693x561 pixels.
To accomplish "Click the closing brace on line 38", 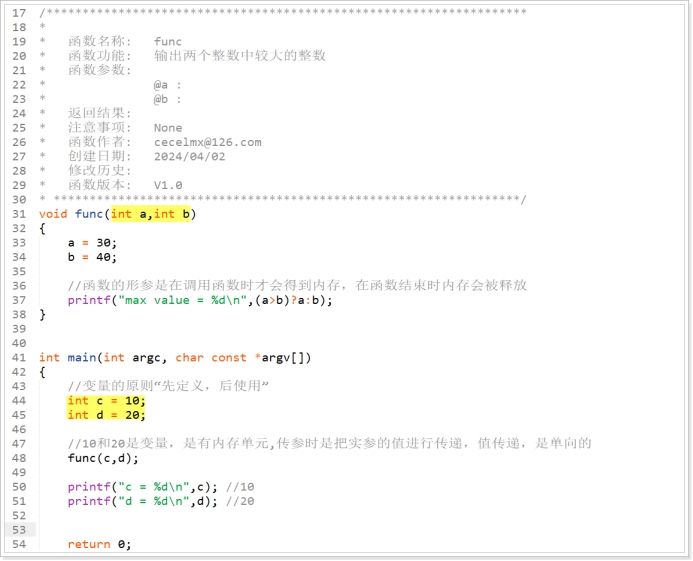I will click(x=42, y=315).
